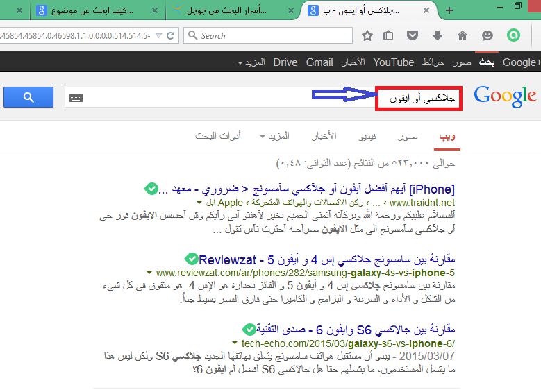The height and width of the screenshot is (392, 541).
Task: Open Drive from top bar
Action: tap(285, 62)
